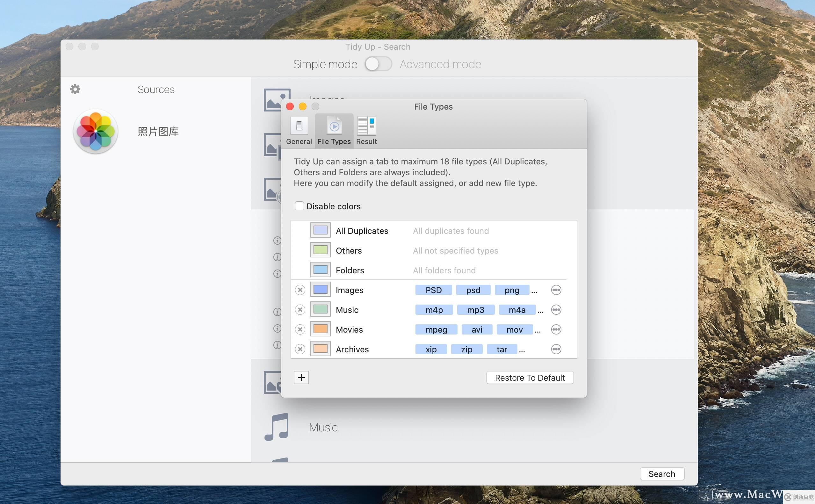Click the Movies category color swatch
This screenshot has height=504, width=815.
pyautogui.click(x=320, y=329)
